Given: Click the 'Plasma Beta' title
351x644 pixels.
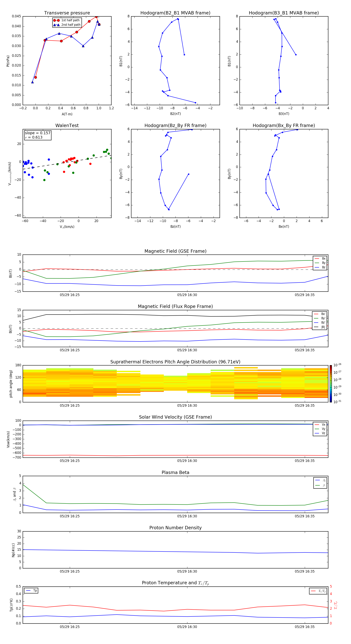Looking at the screenshot, I should tap(175, 472).
